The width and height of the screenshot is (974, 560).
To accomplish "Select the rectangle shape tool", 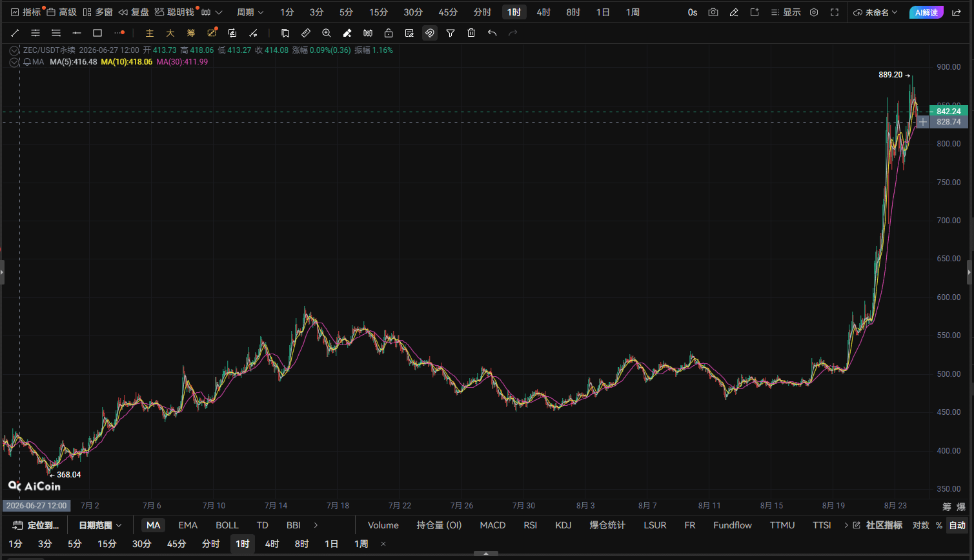I will 97,33.
